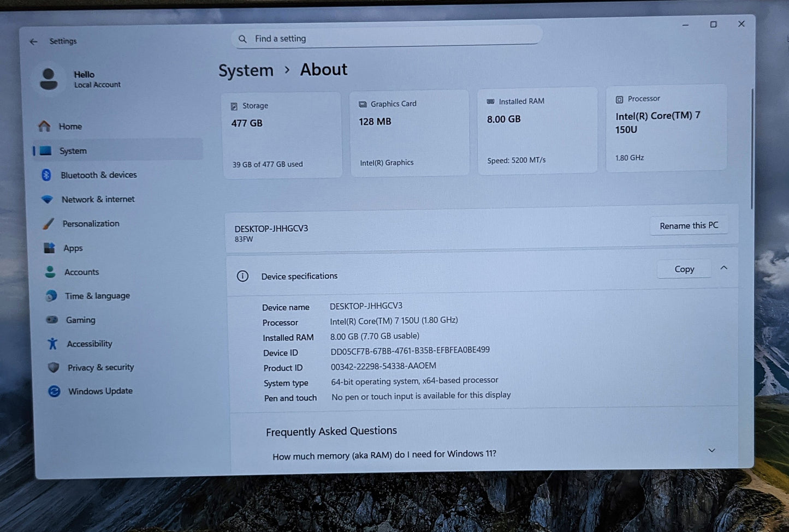Open Accounts settings

tap(81, 272)
